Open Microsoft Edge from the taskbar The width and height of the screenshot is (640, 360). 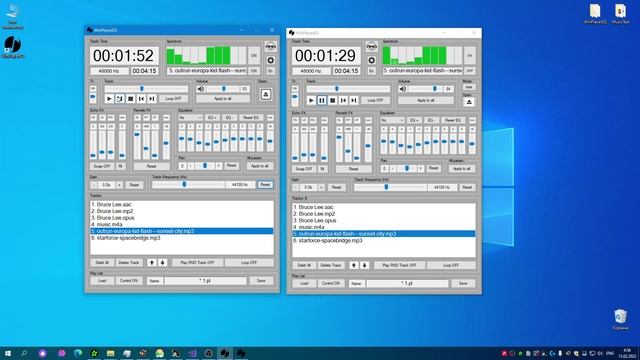click(x=78, y=353)
